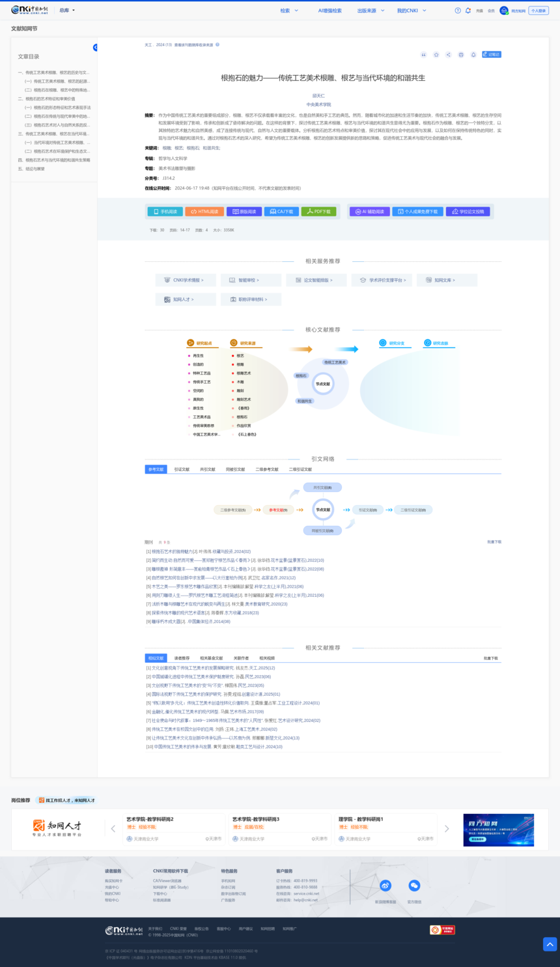Favorite the article with the star icon

point(436,55)
